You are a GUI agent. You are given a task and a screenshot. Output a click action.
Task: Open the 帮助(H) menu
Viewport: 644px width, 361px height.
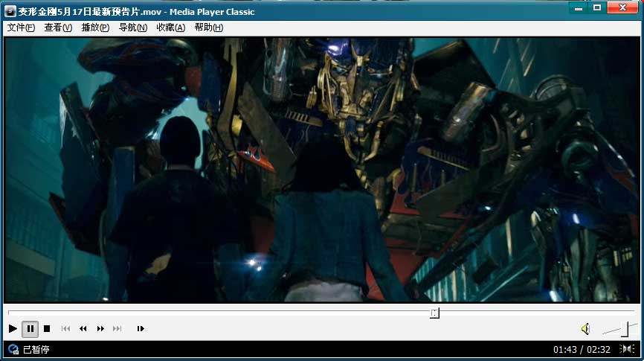[x=209, y=28]
